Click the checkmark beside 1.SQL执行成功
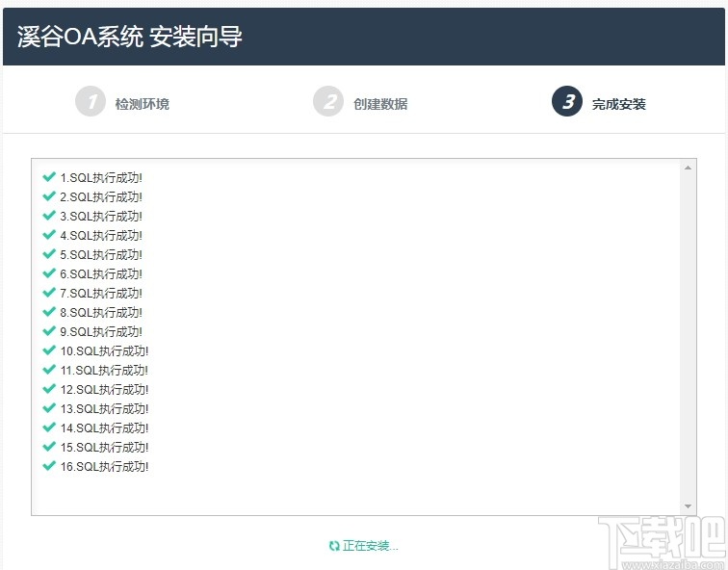Screen dimensions: 728x570 (49, 177)
